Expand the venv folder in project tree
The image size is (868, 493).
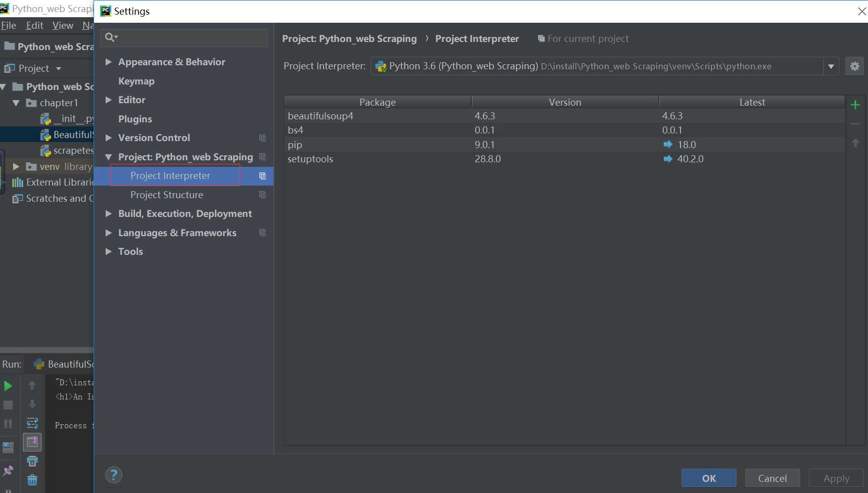(x=16, y=166)
